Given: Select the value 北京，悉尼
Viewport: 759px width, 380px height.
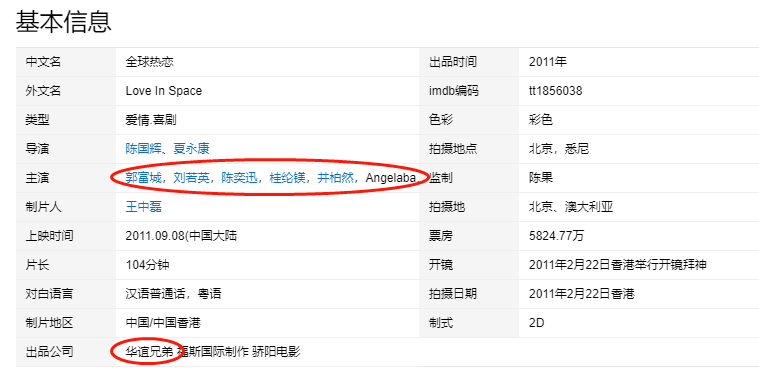Looking at the screenshot, I should pos(559,149).
